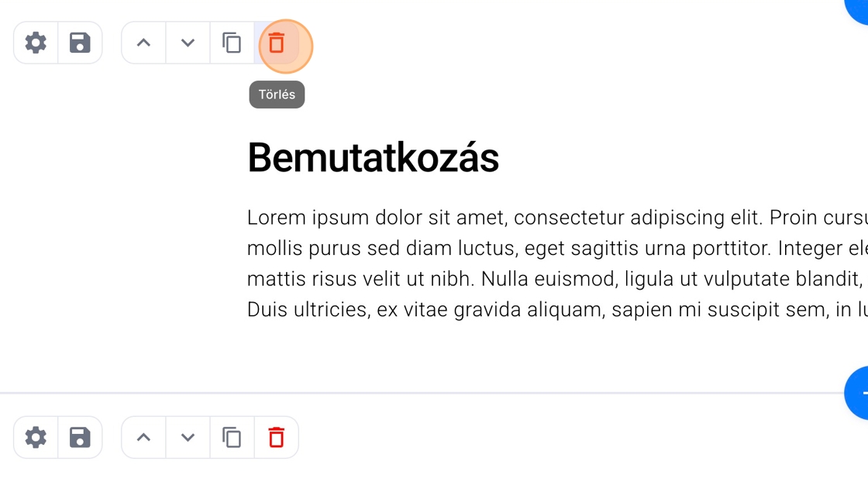Click blue round button on the divider line
The image size is (868, 485).
859,394
